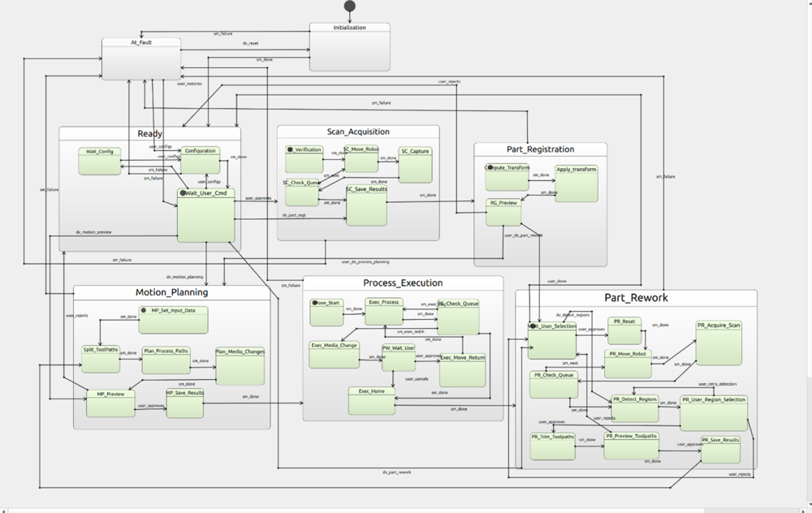The height and width of the screenshot is (513, 812).
Task: Select the Wait_User_Selection state
Action: [551, 341]
